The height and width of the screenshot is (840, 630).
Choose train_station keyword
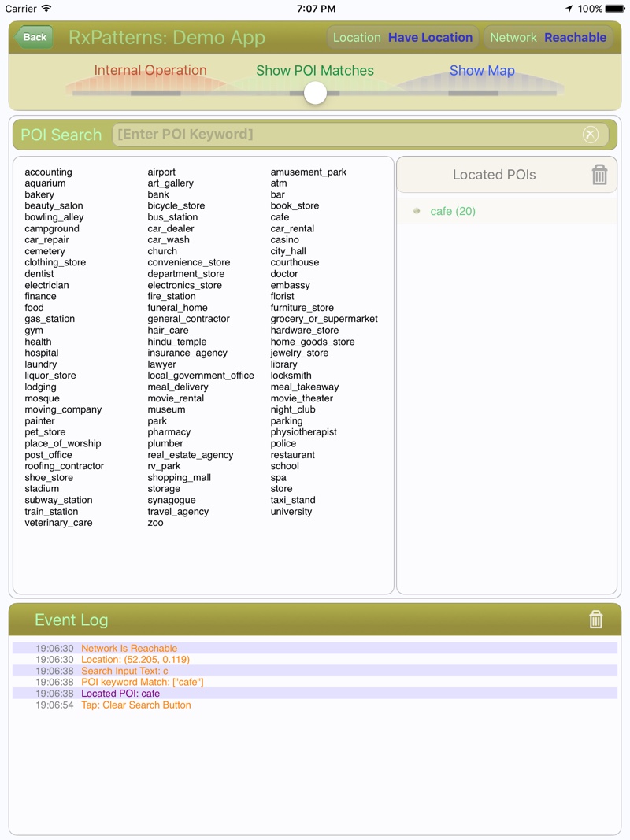(x=51, y=512)
